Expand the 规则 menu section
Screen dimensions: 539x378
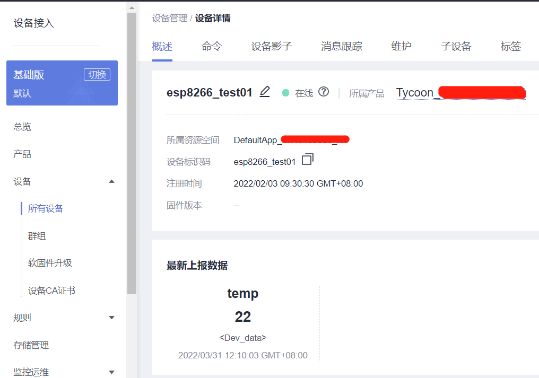tap(111, 318)
